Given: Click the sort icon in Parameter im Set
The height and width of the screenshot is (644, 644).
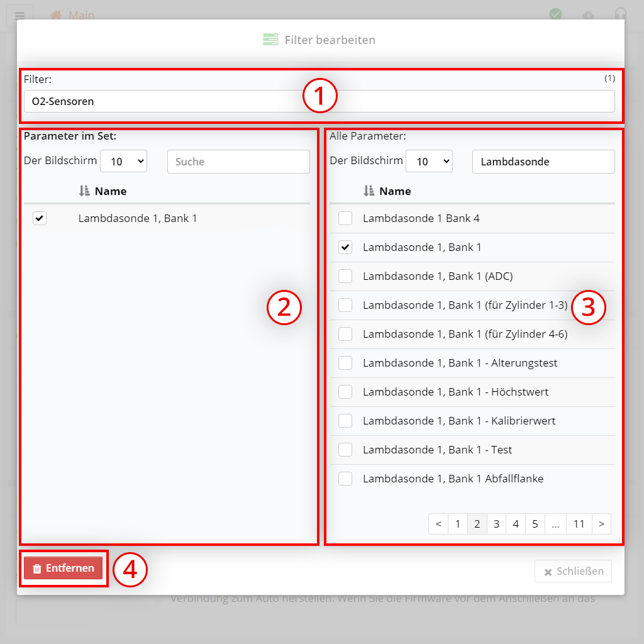Looking at the screenshot, I should 84,191.
